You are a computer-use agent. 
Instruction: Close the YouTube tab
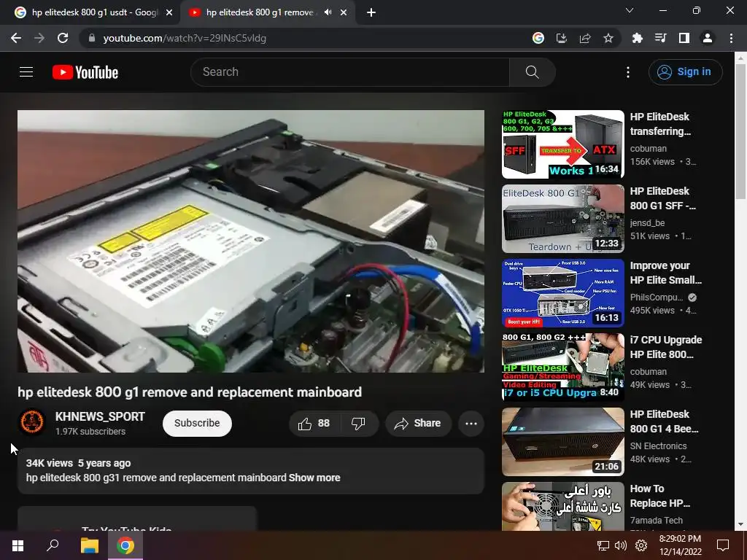click(344, 13)
